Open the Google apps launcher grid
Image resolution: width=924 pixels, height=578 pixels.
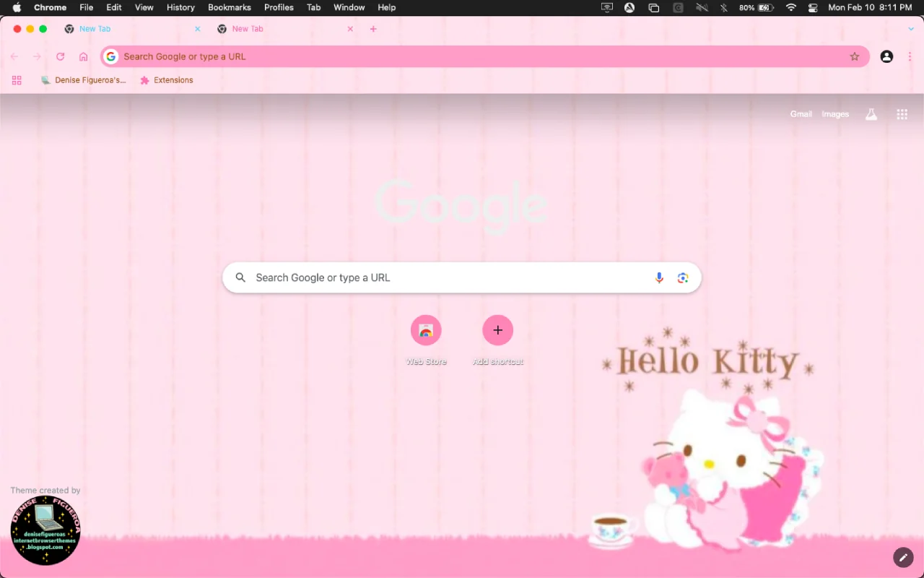point(902,114)
